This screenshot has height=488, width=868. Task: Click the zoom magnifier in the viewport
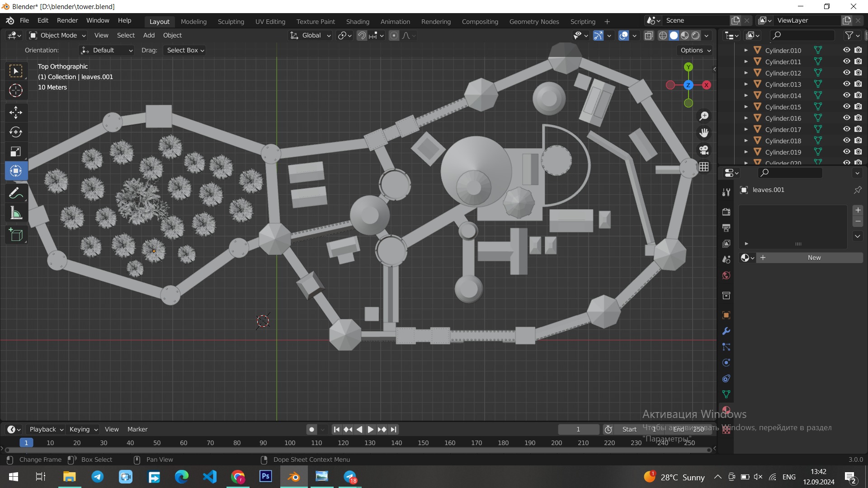coord(704,116)
